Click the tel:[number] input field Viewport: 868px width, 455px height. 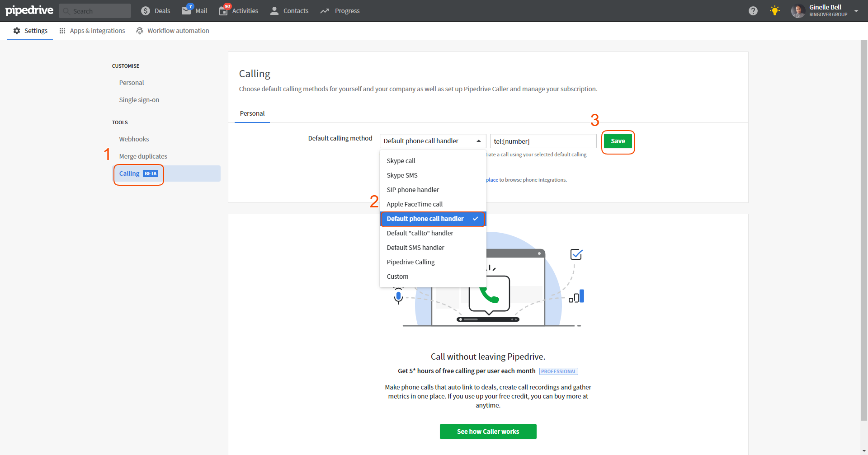pyautogui.click(x=543, y=141)
